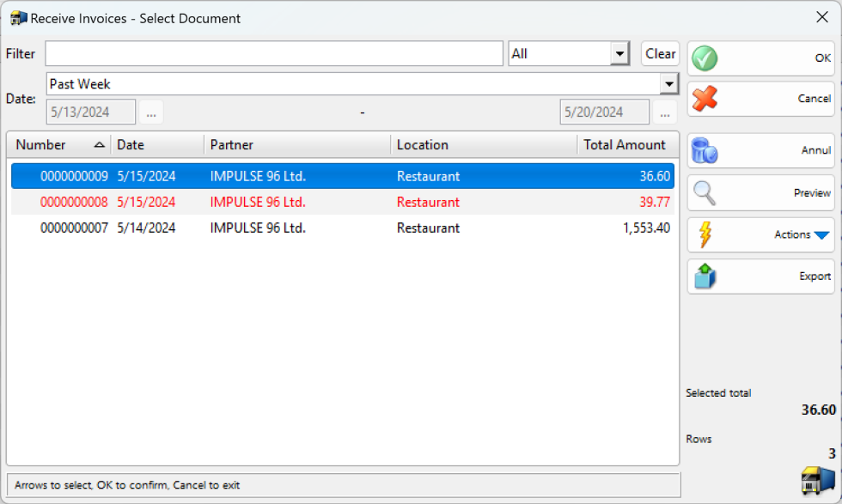Expand the Past Week date range dropdown

tap(669, 84)
